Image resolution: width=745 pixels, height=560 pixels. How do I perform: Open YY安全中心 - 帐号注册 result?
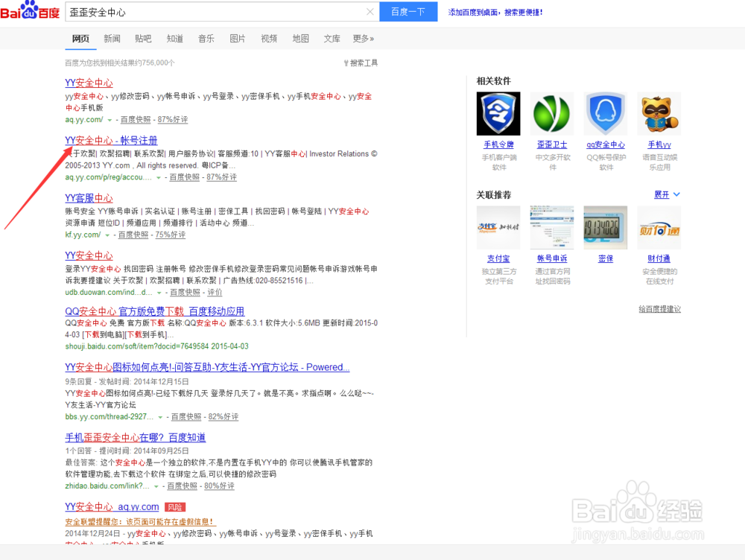point(111,140)
